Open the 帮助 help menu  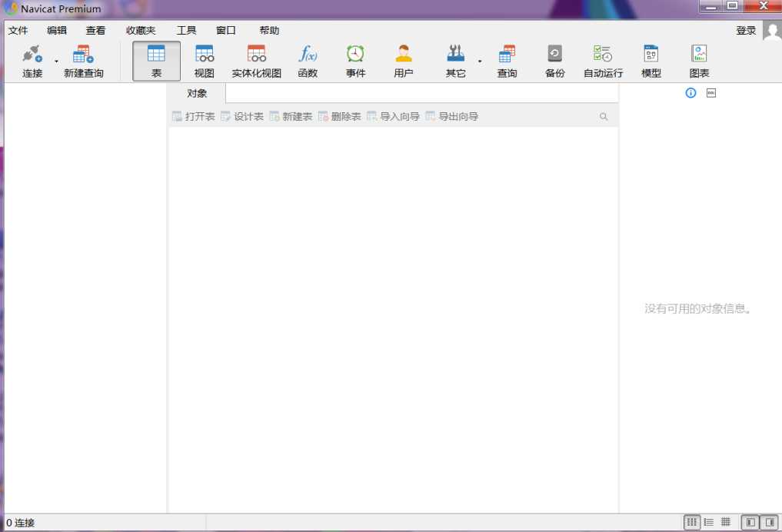pyautogui.click(x=269, y=31)
